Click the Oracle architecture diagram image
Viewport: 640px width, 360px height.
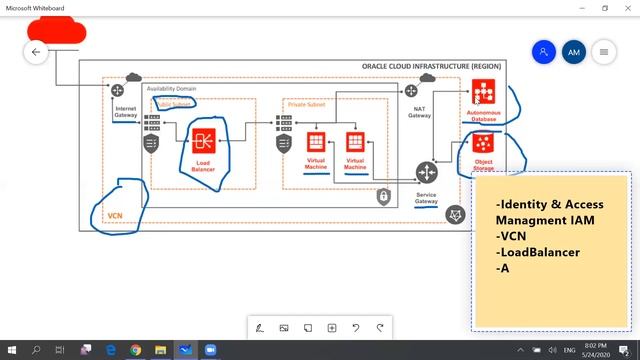tap(293, 146)
